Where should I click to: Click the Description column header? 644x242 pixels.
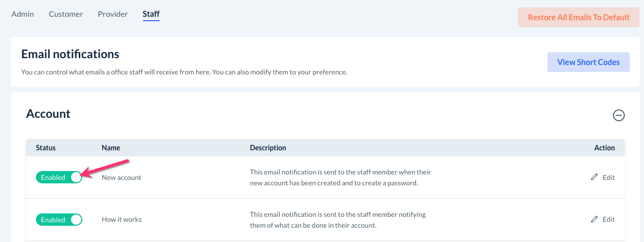[268, 148]
